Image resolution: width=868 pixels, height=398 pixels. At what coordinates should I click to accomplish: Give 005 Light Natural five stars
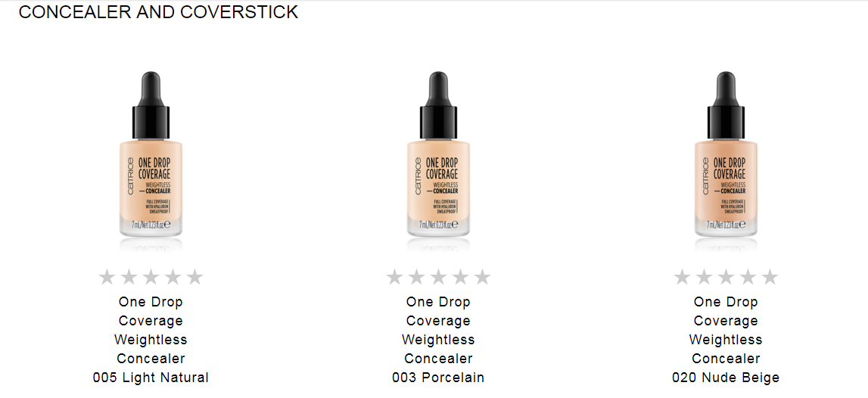coord(194,277)
